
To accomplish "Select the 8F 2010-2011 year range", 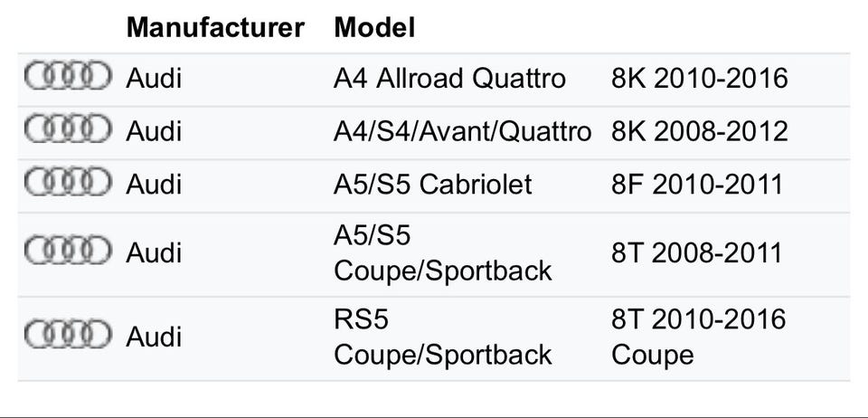I will pos(696,185).
